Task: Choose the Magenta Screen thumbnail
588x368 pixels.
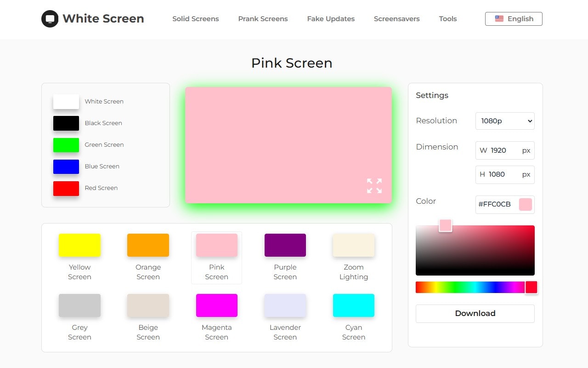Action: [217, 305]
